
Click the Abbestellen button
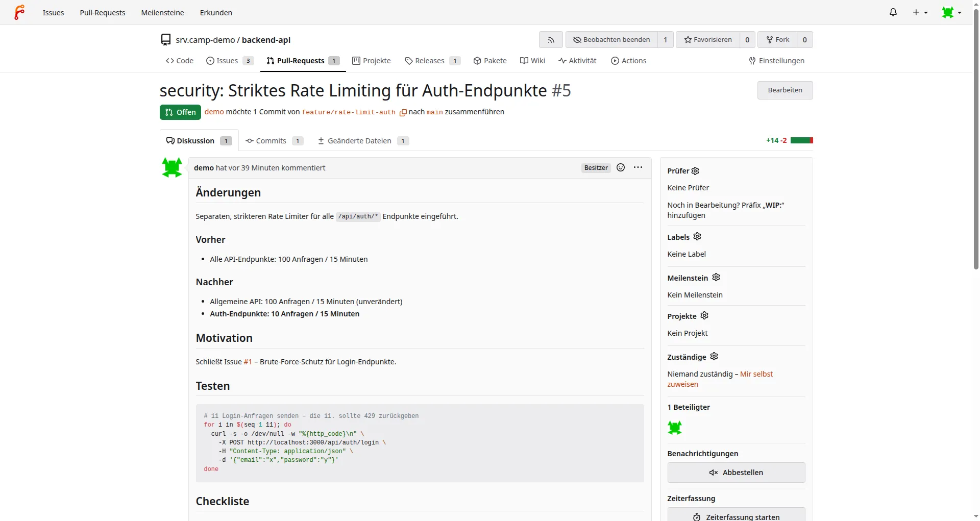[x=736, y=473]
